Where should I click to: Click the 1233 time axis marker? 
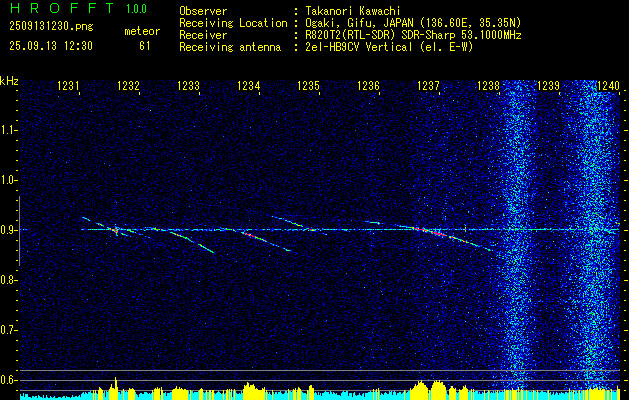point(189,85)
